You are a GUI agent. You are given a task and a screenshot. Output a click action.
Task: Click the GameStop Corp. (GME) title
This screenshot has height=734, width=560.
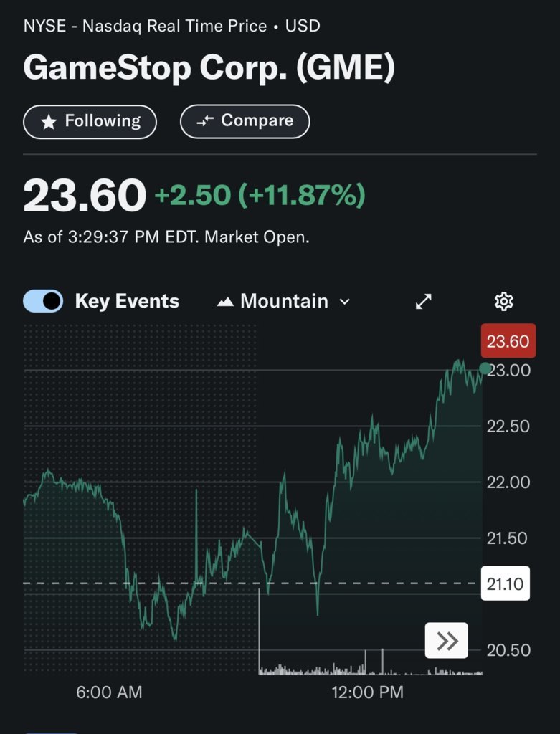point(209,68)
